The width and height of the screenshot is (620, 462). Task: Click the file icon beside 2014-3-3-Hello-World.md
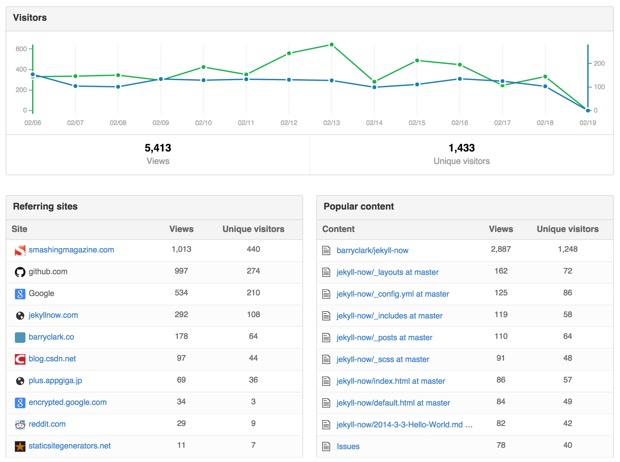click(326, 424)
